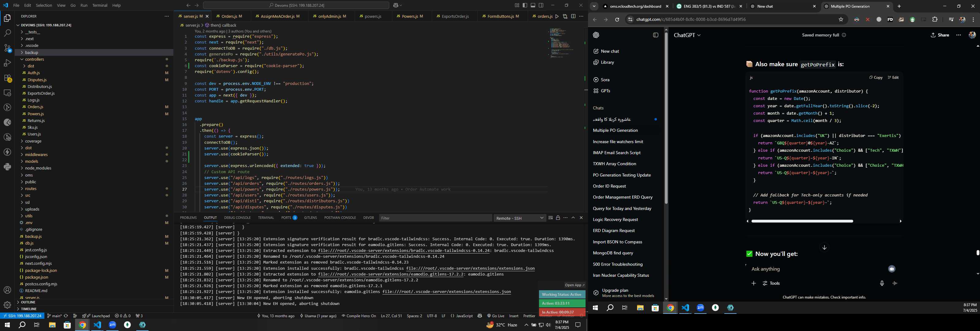Copy the getPoPrefix code block
Viewport: 980px width, 331px height.
click(x=875, y=77)
